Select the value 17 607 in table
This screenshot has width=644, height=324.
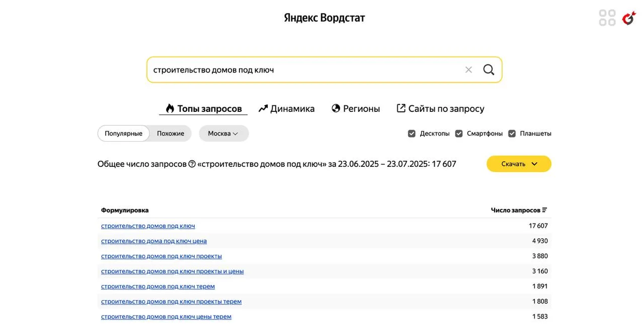(538, 226)
